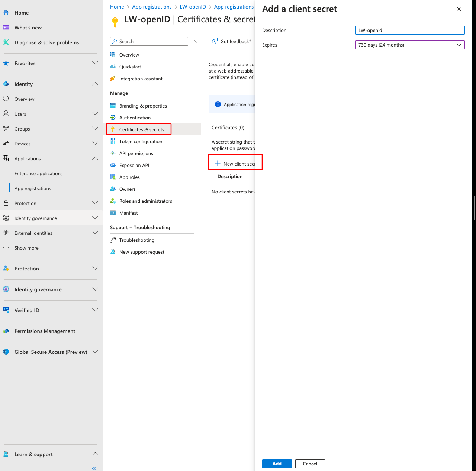Collapse the Identity section chevron
This screenshot has width=476, height=471.
[95, 84]
